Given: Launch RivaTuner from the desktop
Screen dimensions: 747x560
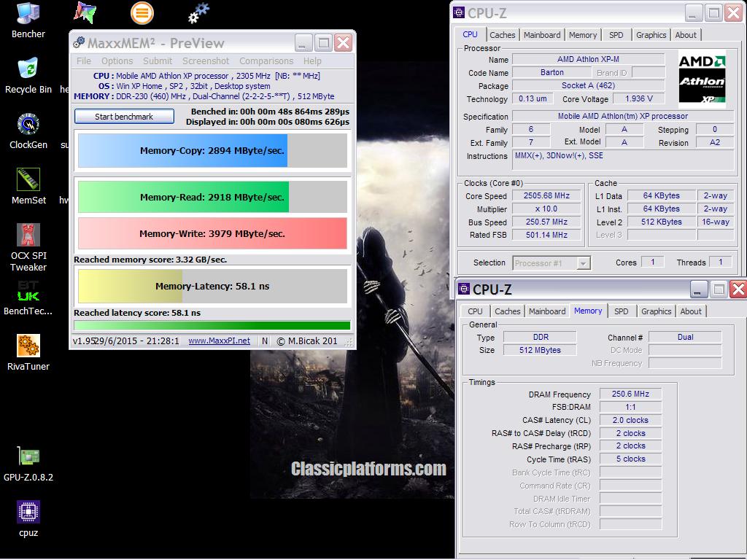Looking at the screenshot, I should click(x=28, y=354).
